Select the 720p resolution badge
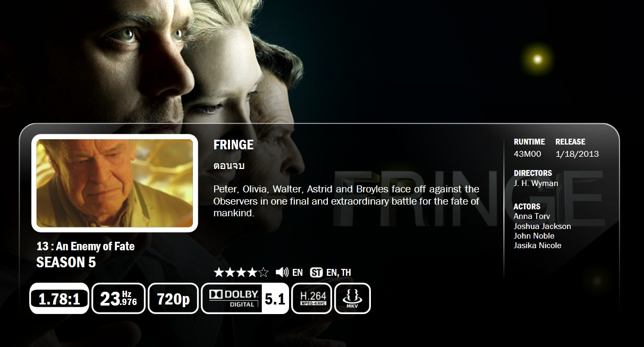 tap(173, 299)
